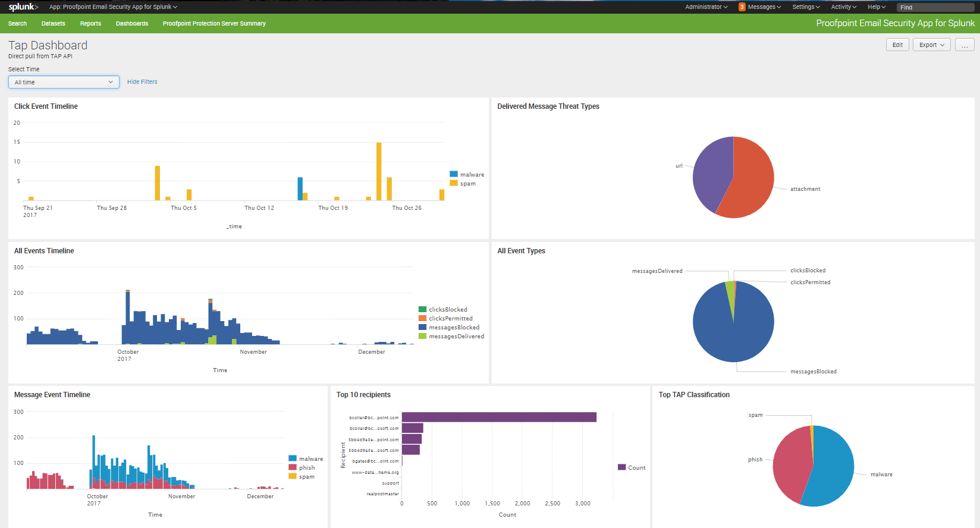Click the 'clicksPermitted' pie label
This screenshot has width=980, height=528.
810,282
